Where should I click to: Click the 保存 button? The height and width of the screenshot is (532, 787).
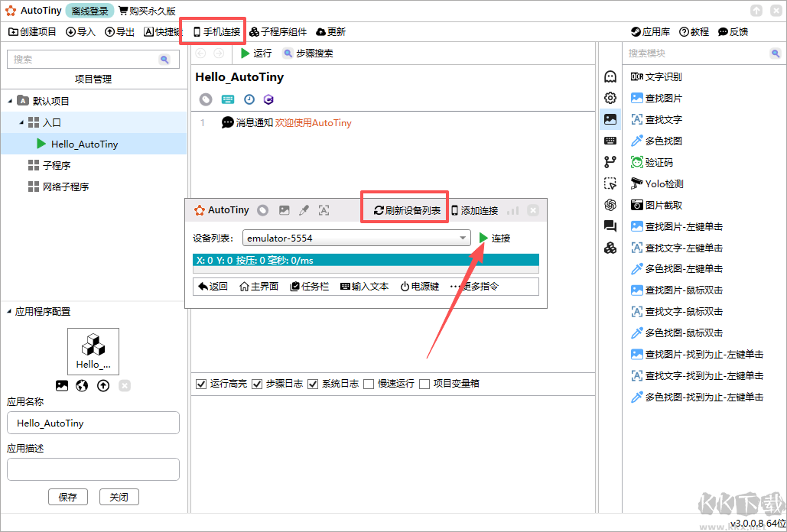point(68,497)
